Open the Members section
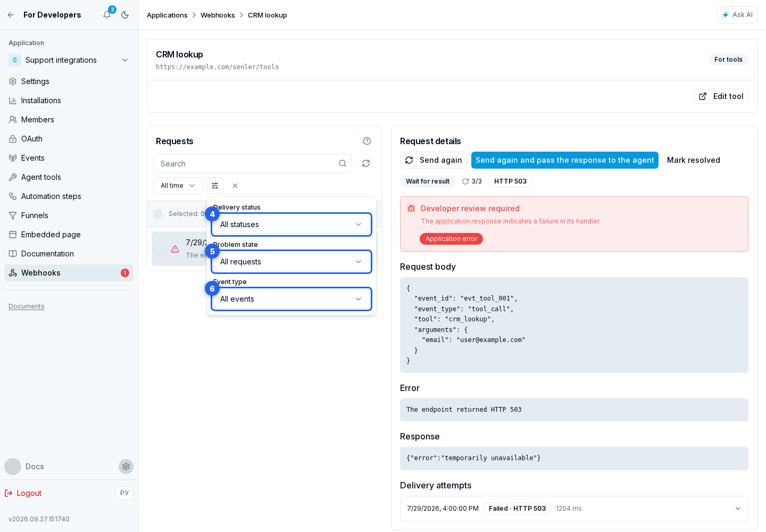This screenshot has height=532, width=766. coord(69,120)
